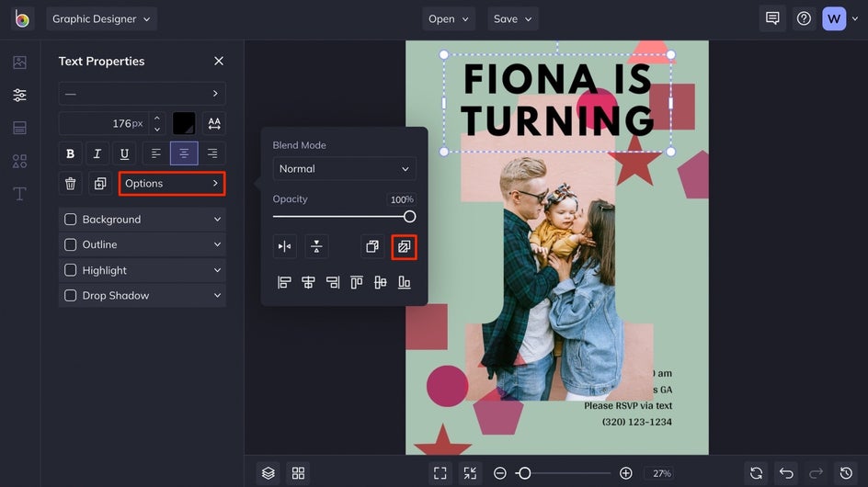Expand the Highlight section chevron
Viewport: 868px width, 487px height.
point(217,270)
